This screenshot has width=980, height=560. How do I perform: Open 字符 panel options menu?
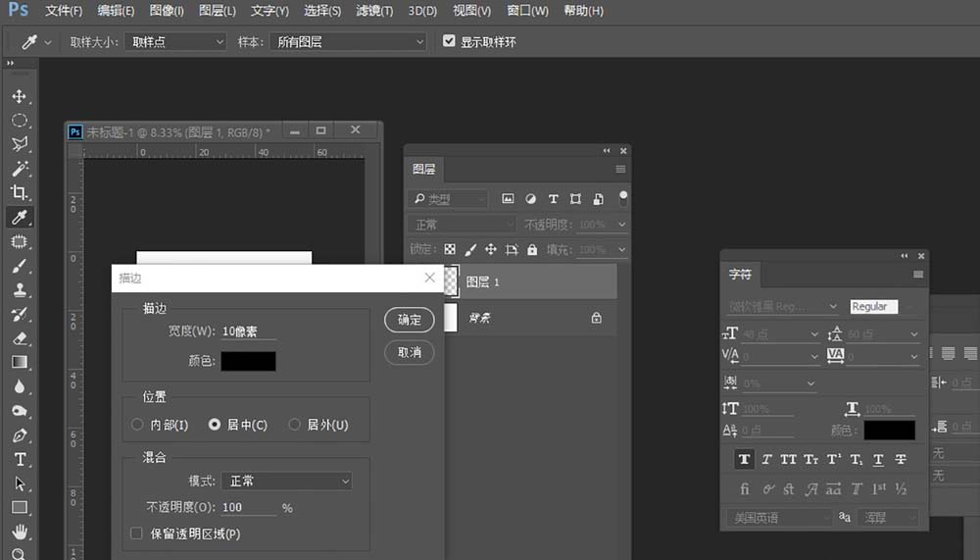pos(917,274)
